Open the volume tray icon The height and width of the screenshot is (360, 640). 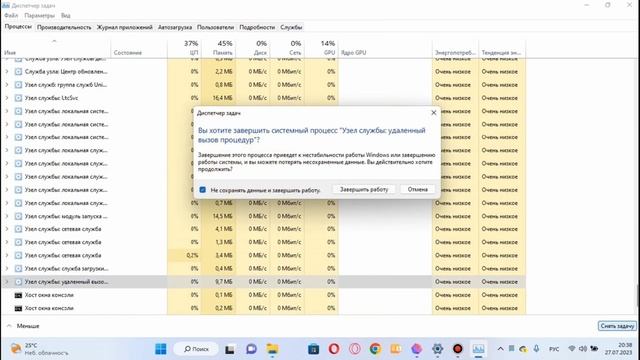(x=583, y=349)
